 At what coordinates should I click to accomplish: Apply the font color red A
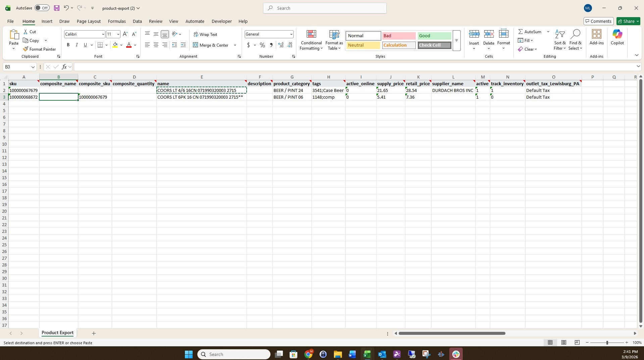click(129, 45)
